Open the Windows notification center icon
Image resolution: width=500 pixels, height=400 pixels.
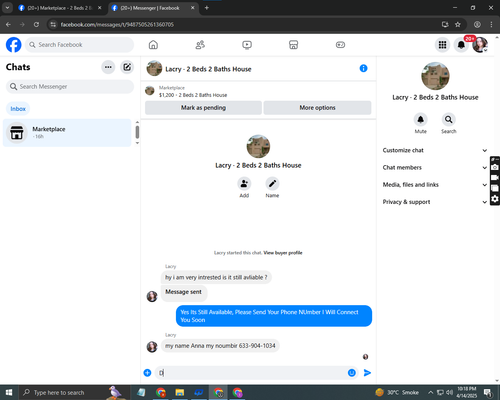click(x=488, y=392)
